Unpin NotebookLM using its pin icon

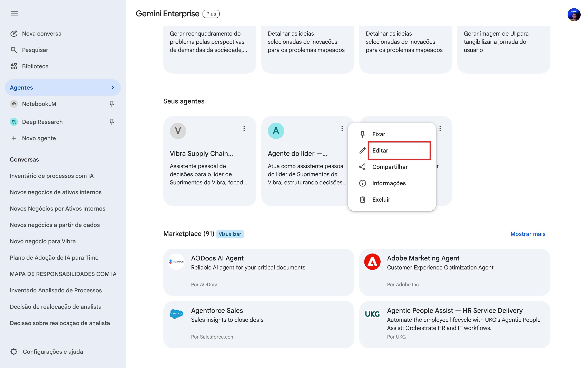112,104
